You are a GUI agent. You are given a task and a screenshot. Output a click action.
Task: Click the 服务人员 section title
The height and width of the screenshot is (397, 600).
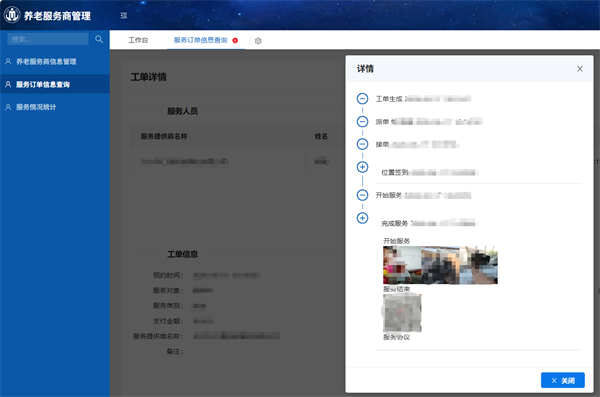click(x=183, y=111)
